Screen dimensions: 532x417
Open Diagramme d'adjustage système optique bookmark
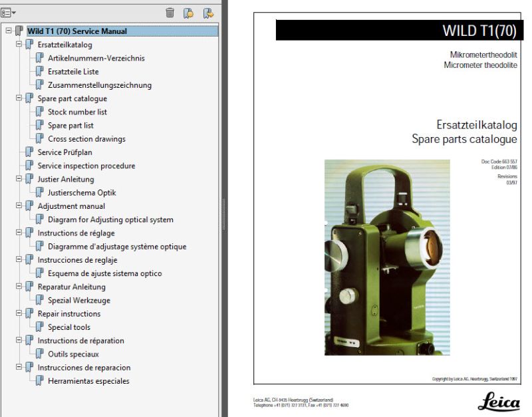117,247
